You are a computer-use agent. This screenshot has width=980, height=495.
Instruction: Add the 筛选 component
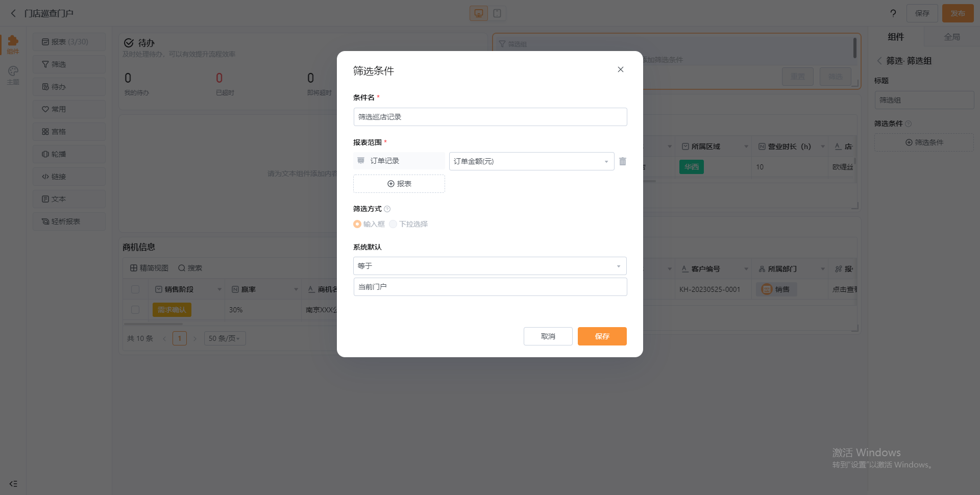tap(69, 64)
